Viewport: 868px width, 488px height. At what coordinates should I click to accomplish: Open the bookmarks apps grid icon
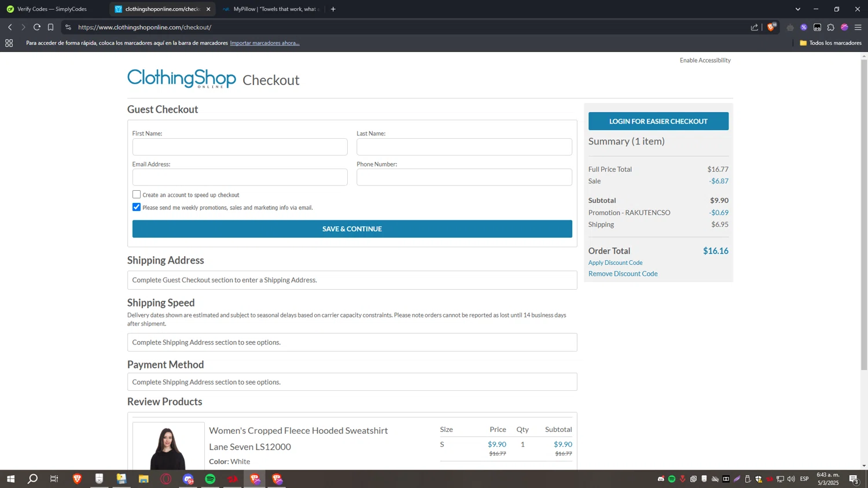(x=9, y=43)
